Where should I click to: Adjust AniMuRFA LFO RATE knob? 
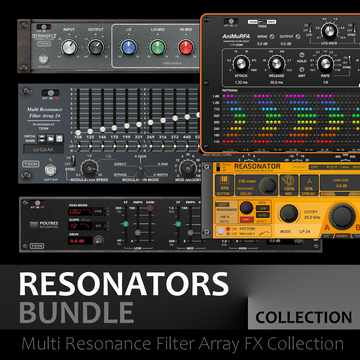pyautogui.click(x=329, y=31)
